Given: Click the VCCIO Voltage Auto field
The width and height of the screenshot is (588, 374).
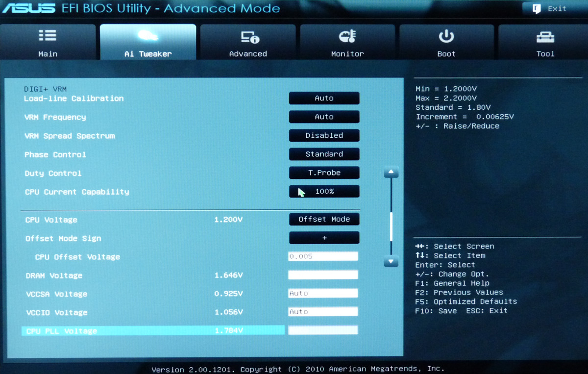Looking at the screenshot, I should click(323, 312).
